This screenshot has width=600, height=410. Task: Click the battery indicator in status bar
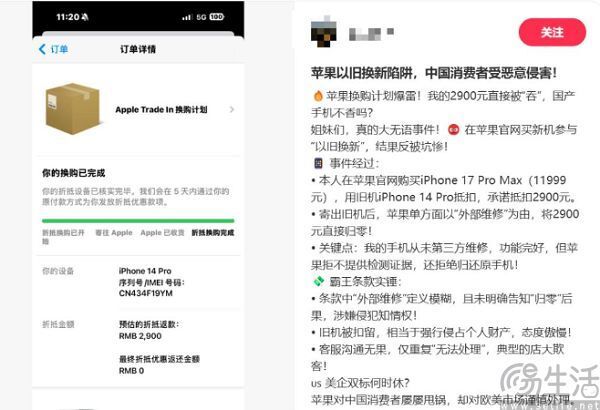[x=217, y=17]
